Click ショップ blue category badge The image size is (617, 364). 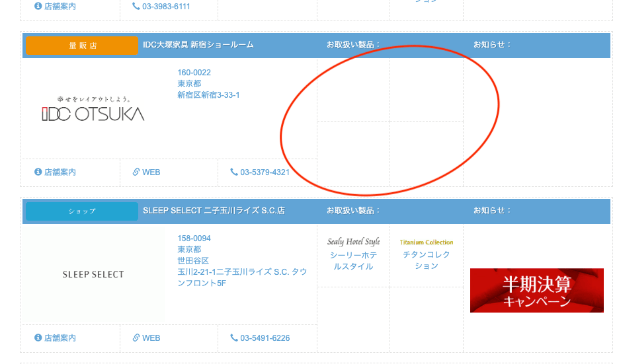[82, 211]
